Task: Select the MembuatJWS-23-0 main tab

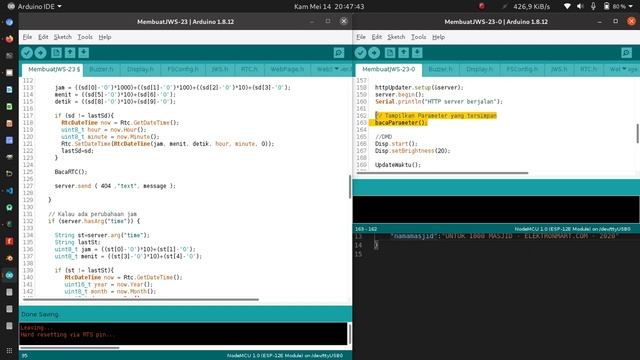Action: (389, 69)
